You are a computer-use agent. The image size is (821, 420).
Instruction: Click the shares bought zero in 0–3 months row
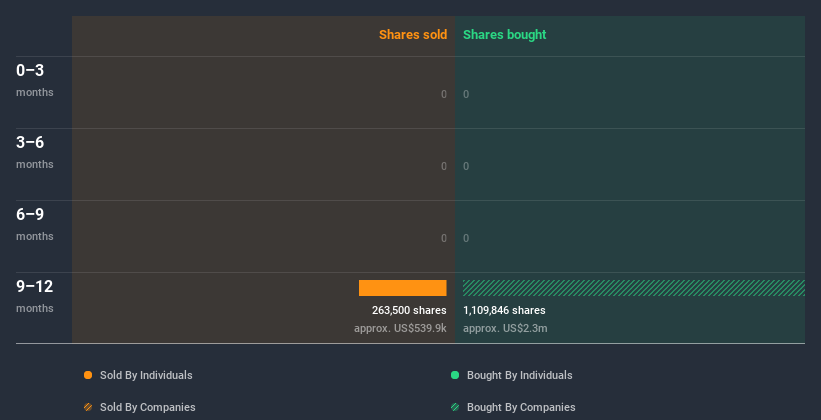[x=466, y=94]
